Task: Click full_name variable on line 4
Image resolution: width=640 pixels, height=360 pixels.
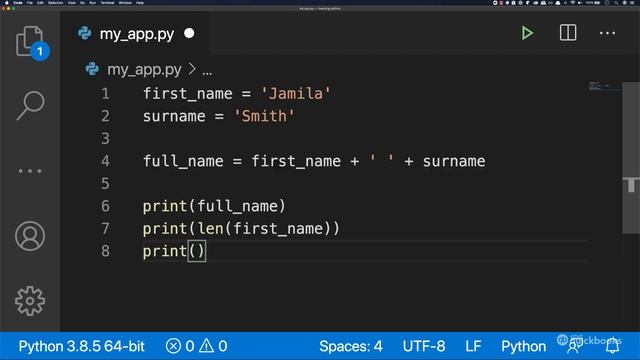Action: tap(183, 161)
